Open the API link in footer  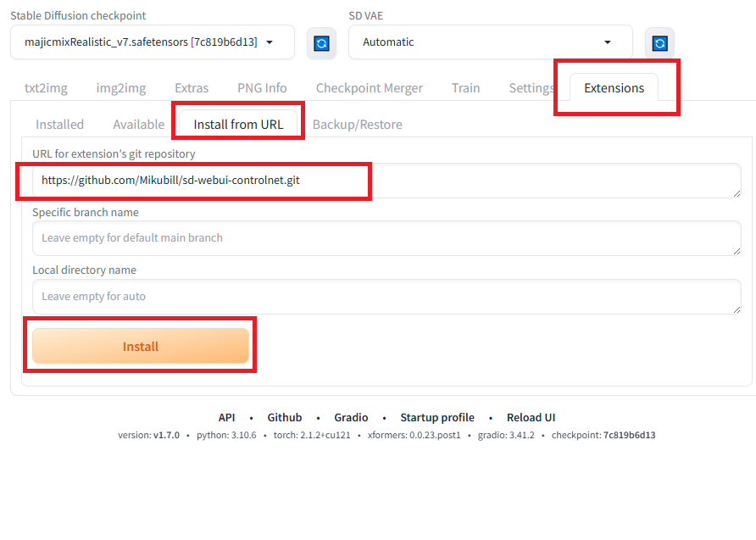click(x=226, y=418)
